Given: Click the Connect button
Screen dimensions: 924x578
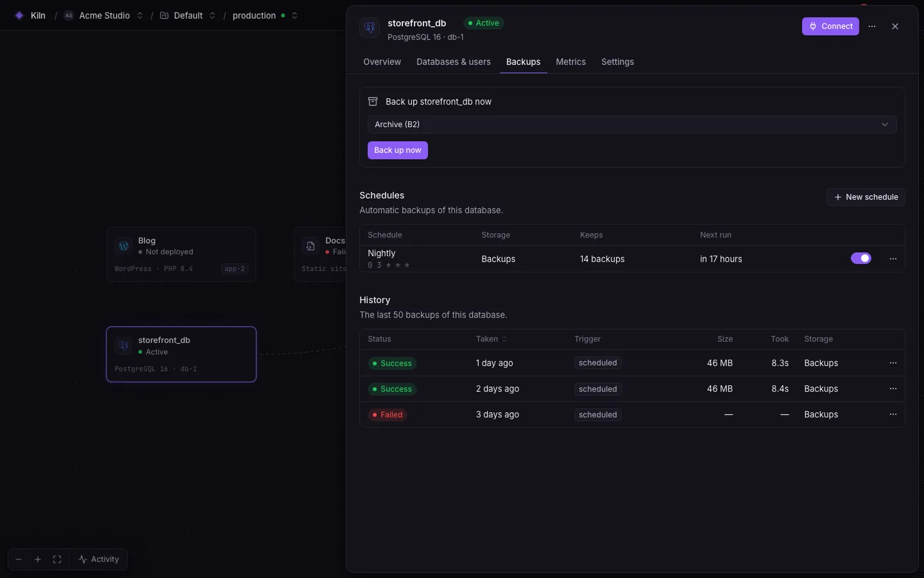Looking at the screenshot, I should pyautogui.click(x=830, y=26).
